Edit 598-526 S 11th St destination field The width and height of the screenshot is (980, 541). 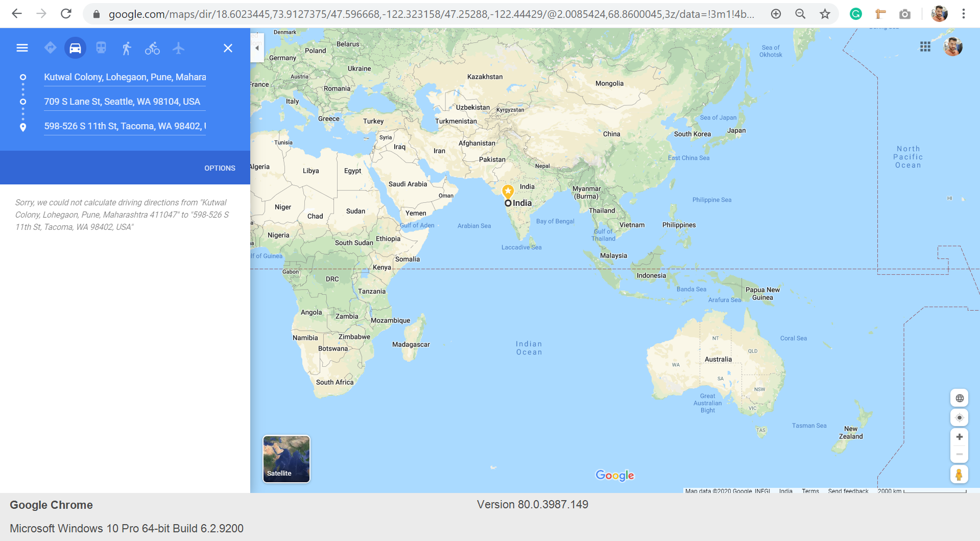125,126
